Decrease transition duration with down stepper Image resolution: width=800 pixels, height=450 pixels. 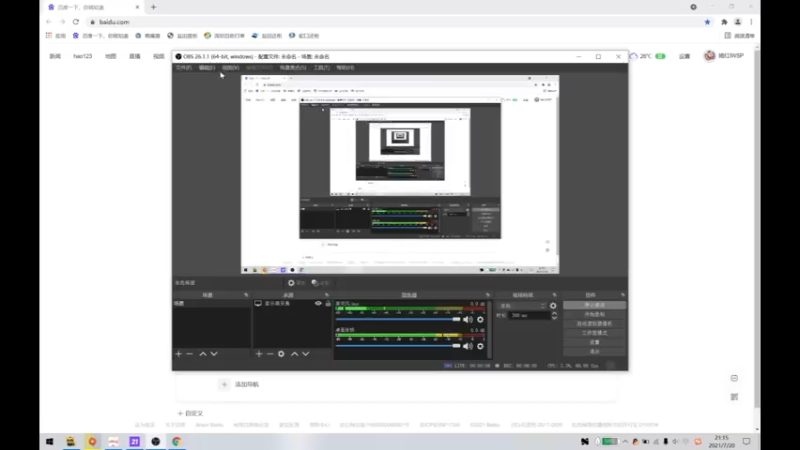click(555, 318)
